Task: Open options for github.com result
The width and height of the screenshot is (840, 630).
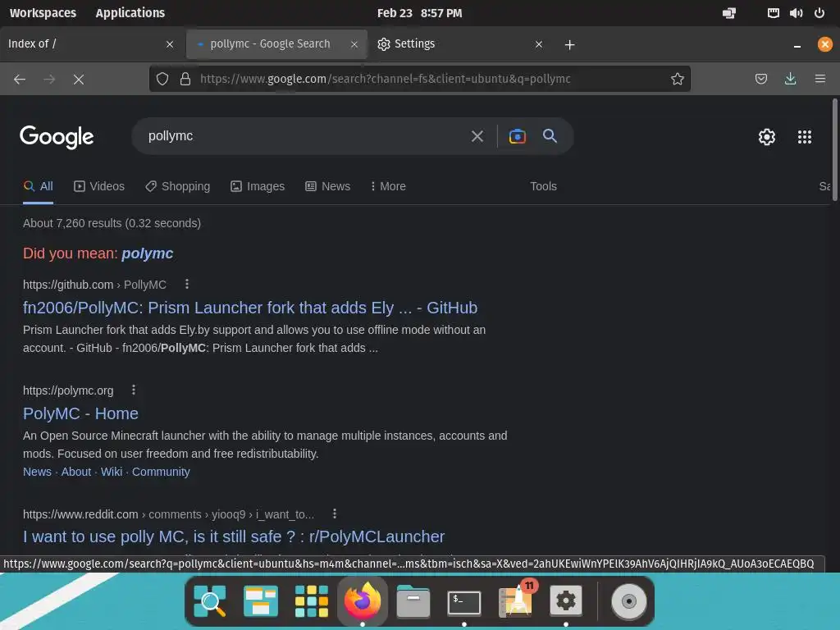Action: coord(186,284)
